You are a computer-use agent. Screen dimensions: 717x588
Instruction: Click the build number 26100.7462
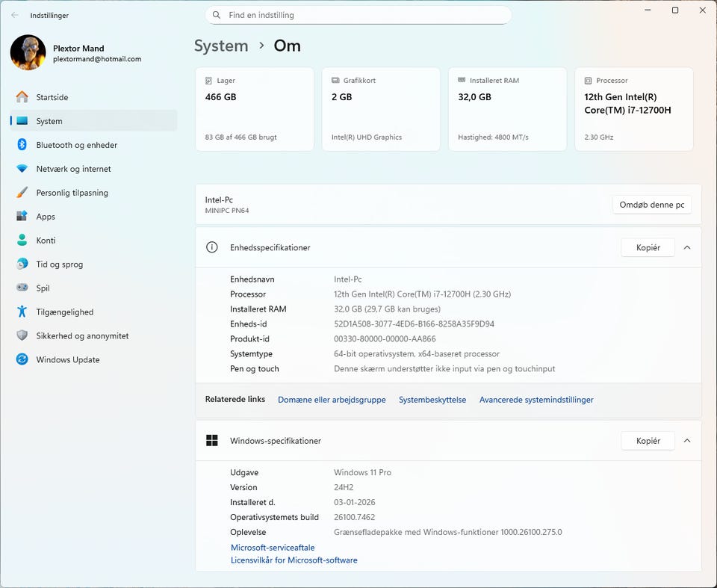coord(354,517)
